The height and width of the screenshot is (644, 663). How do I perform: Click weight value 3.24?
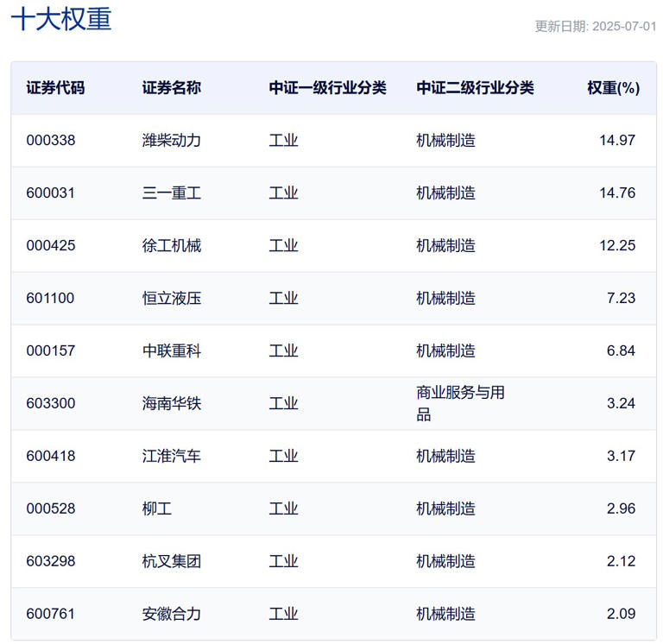coord(622,403)
